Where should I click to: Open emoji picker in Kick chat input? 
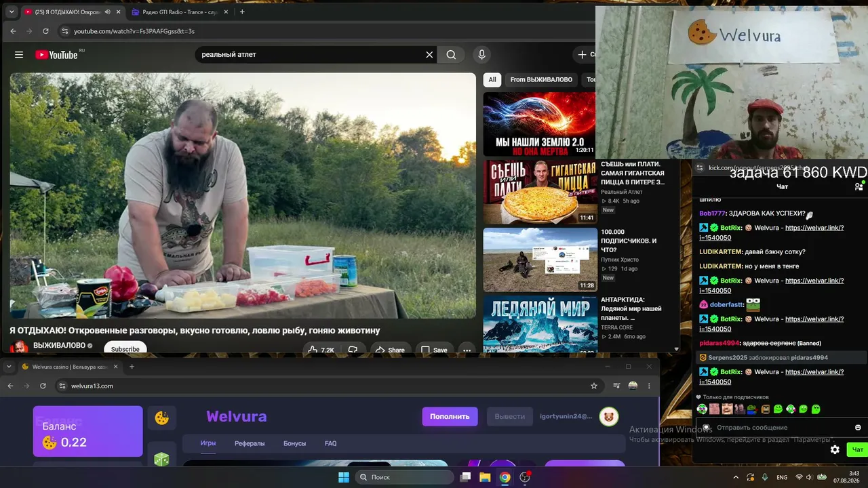coord(858,428)
